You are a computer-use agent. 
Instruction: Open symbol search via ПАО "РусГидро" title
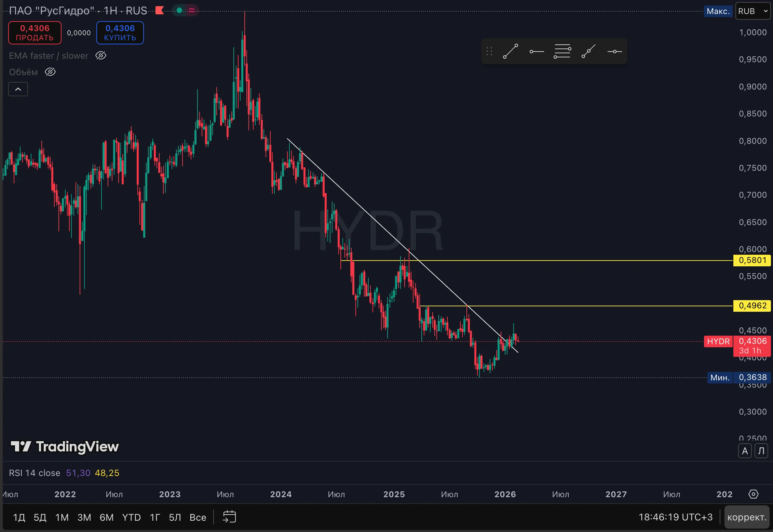pos(51,11)
